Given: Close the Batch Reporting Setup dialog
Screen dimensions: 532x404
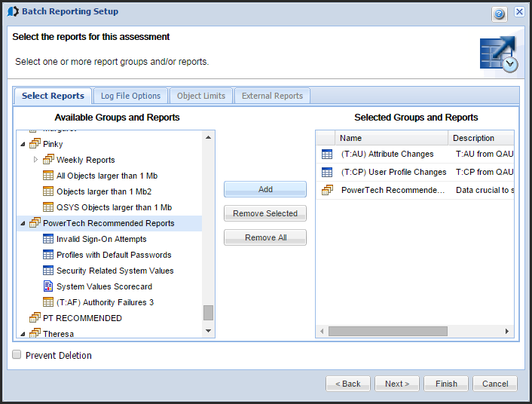Looking at the screenshot, I should tap(519, 12).
